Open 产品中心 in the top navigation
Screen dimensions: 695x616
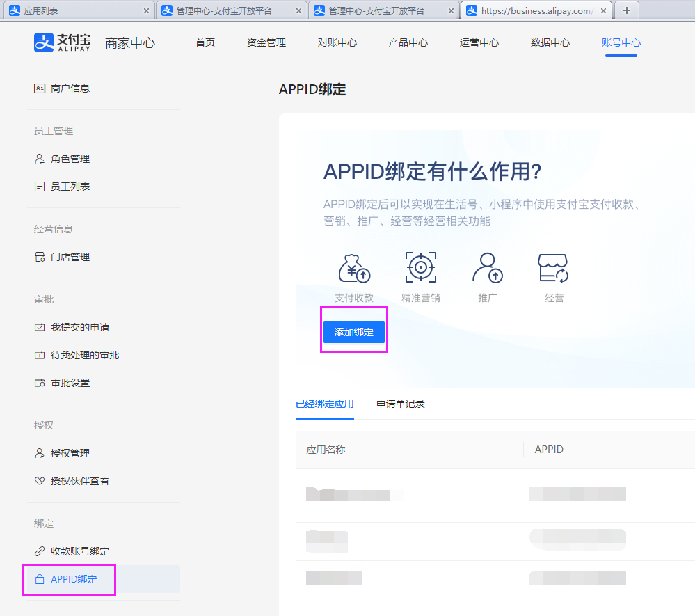coord(408,42)
